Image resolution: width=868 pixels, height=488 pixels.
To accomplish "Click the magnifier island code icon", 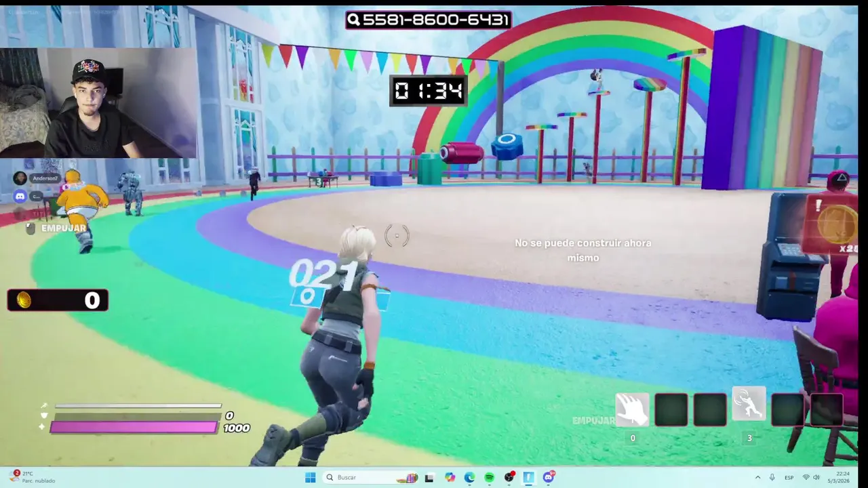I will [x=354, y=20].
